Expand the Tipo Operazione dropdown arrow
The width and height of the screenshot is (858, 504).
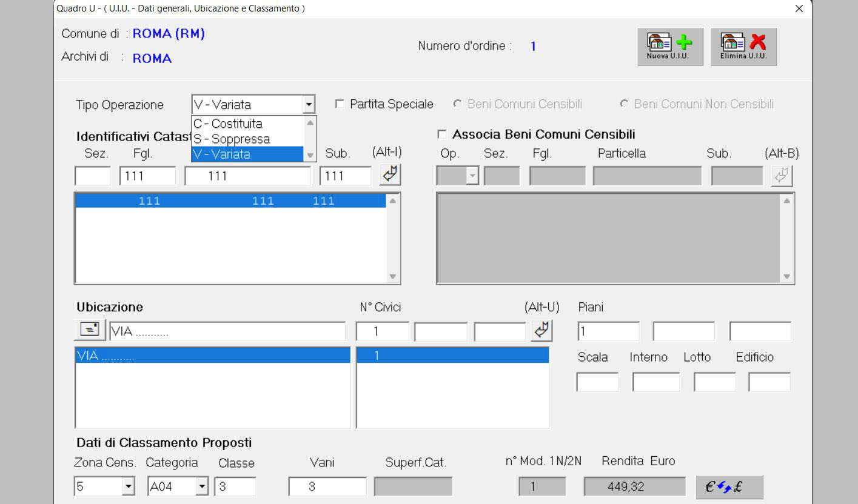309,105
